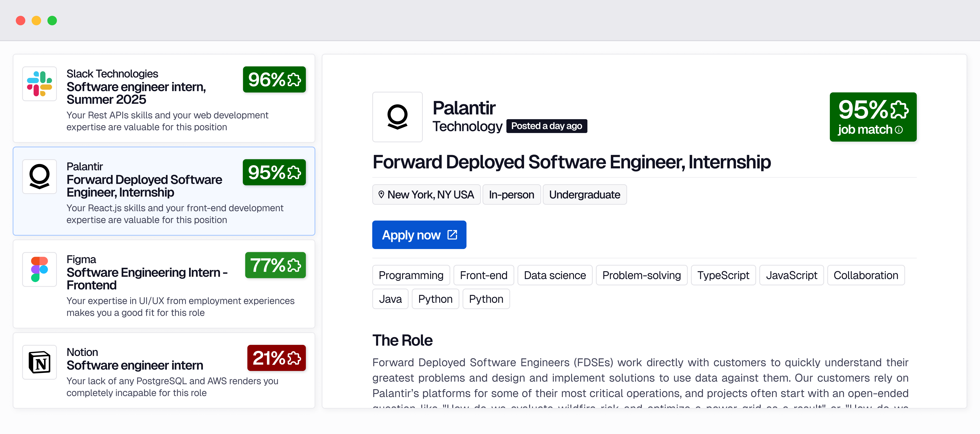Click the Problem-solving skill tag
The image size is (980, 434).
tap(642, 275)
